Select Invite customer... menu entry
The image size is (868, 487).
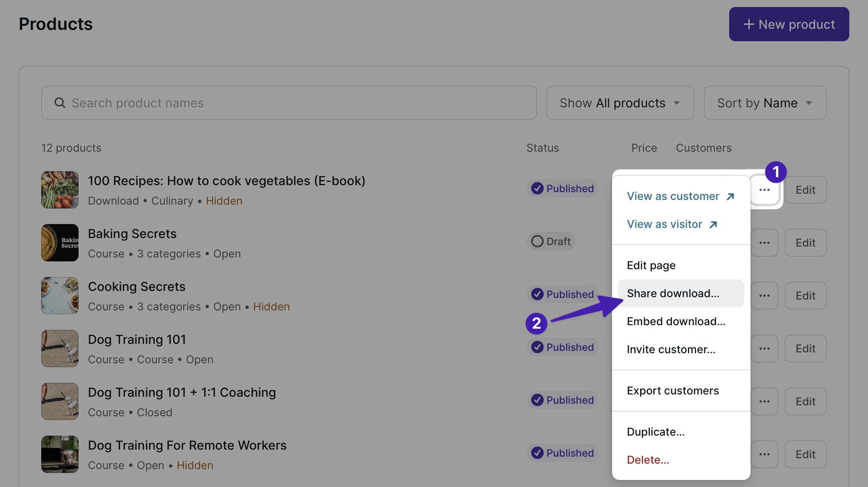(671, 349)
